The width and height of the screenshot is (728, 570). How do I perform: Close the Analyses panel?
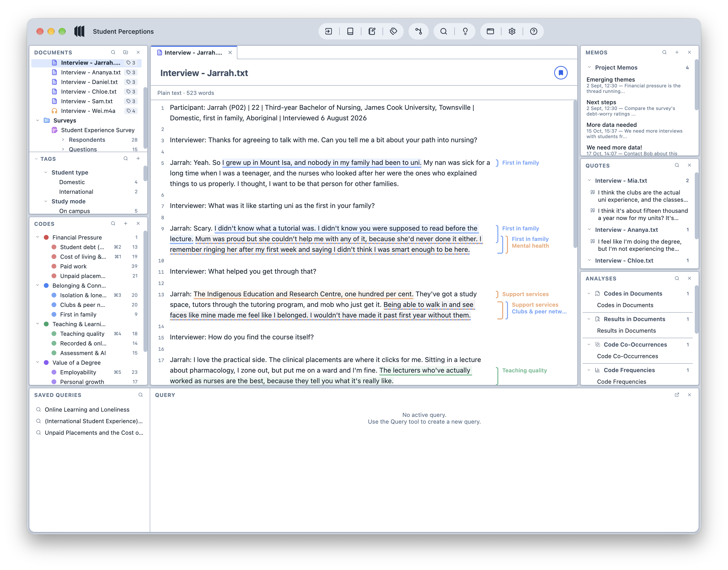(x=689, y=278)
